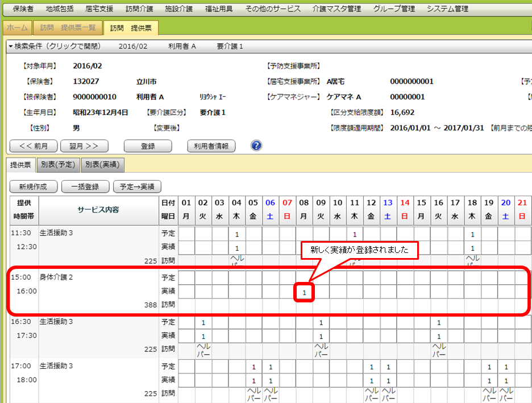Click the 予定 cell for 生活援助3 11:30 on day 04

[237, 234]
